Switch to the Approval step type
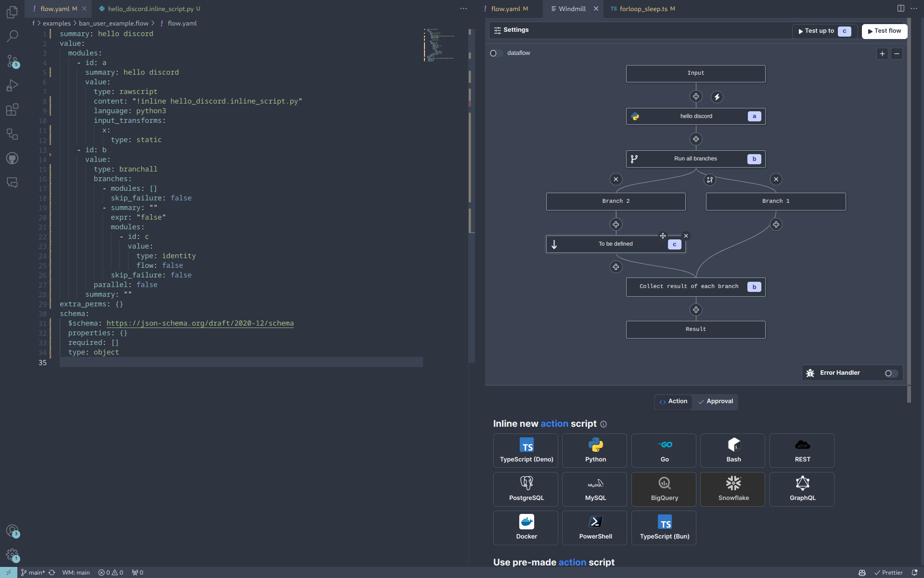This screenshot has height=578, width=924. click(715, 401)
